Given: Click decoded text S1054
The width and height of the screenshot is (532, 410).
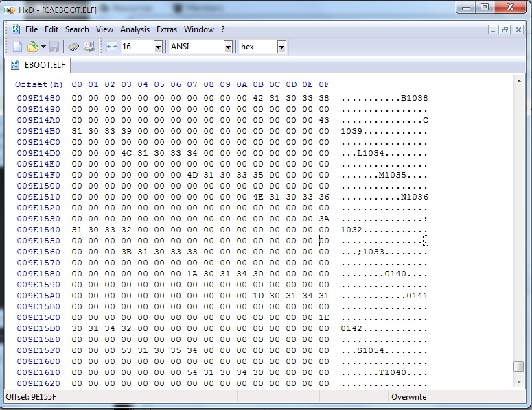Looking at the screenshot, I should pos(371,351).
